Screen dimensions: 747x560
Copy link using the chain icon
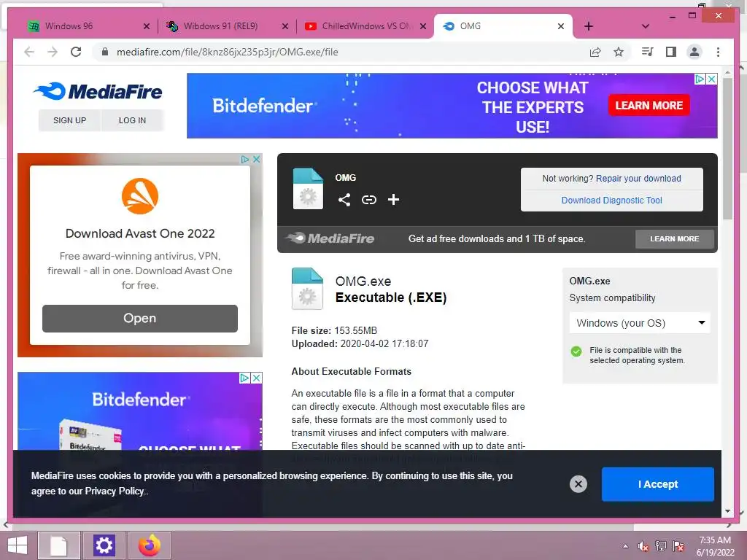click(x=368, y=200)
